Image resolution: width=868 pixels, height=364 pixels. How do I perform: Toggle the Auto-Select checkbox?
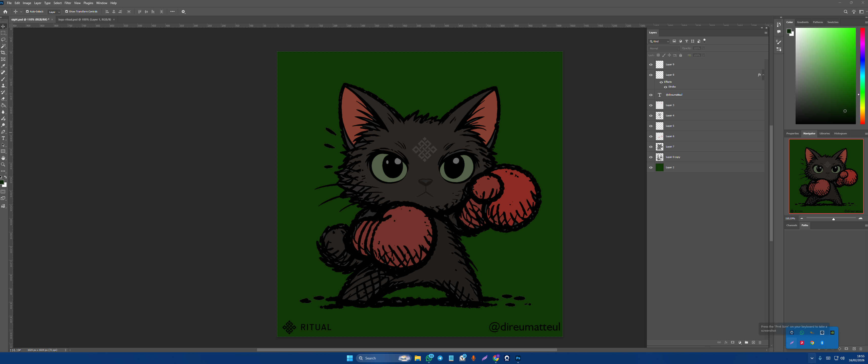pyautogui.click(x=27, y=11)
